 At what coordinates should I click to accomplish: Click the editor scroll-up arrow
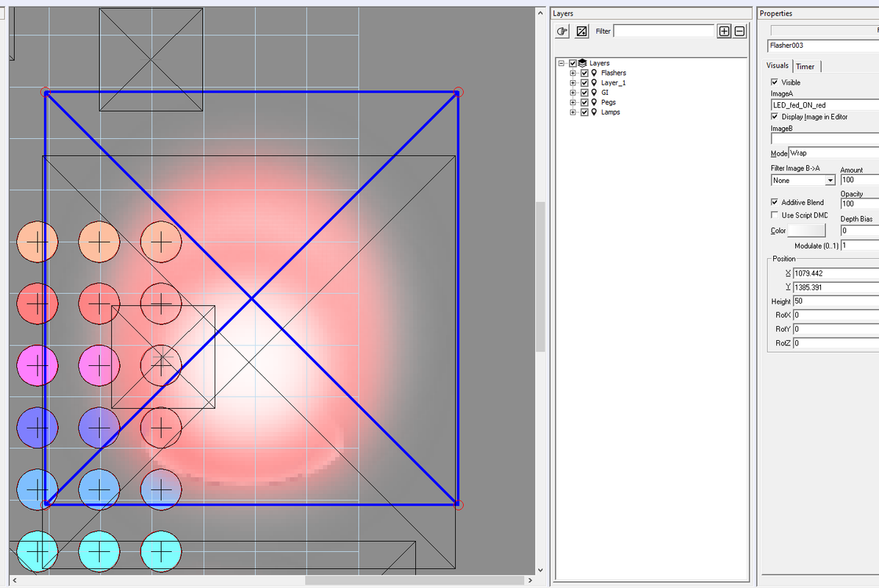540,12
